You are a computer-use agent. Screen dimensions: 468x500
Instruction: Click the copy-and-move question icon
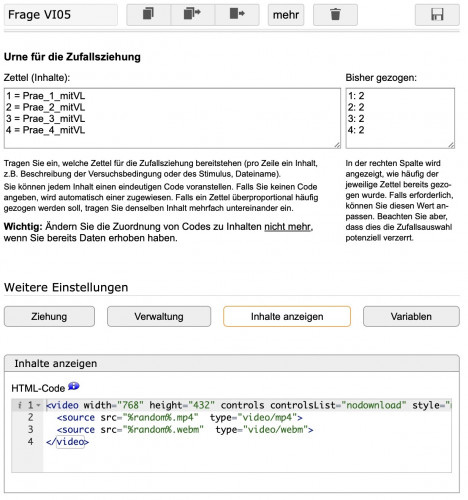coord(192,15)
